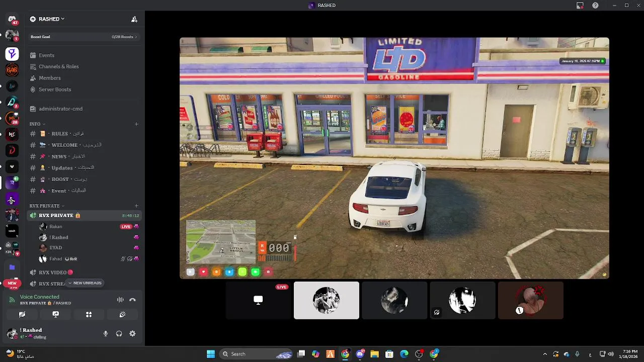Create channel in INFO category via plus

click(x=136, y=124)
